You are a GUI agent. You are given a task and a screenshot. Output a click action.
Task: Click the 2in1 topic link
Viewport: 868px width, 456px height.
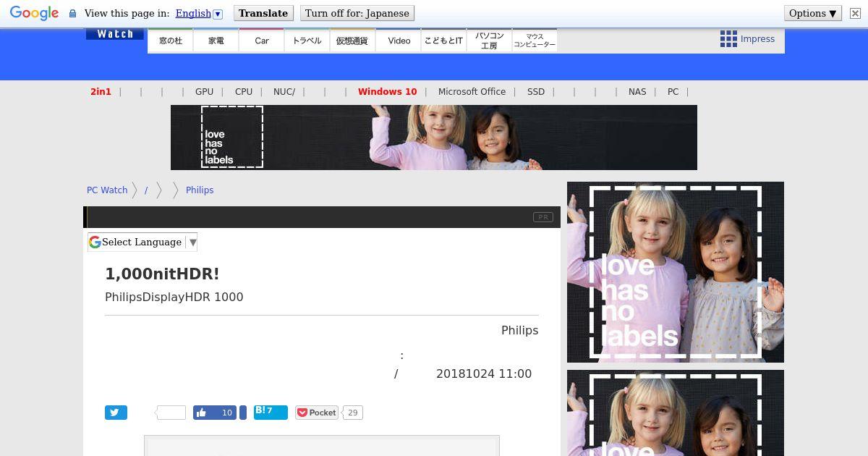tap(101, 92)
